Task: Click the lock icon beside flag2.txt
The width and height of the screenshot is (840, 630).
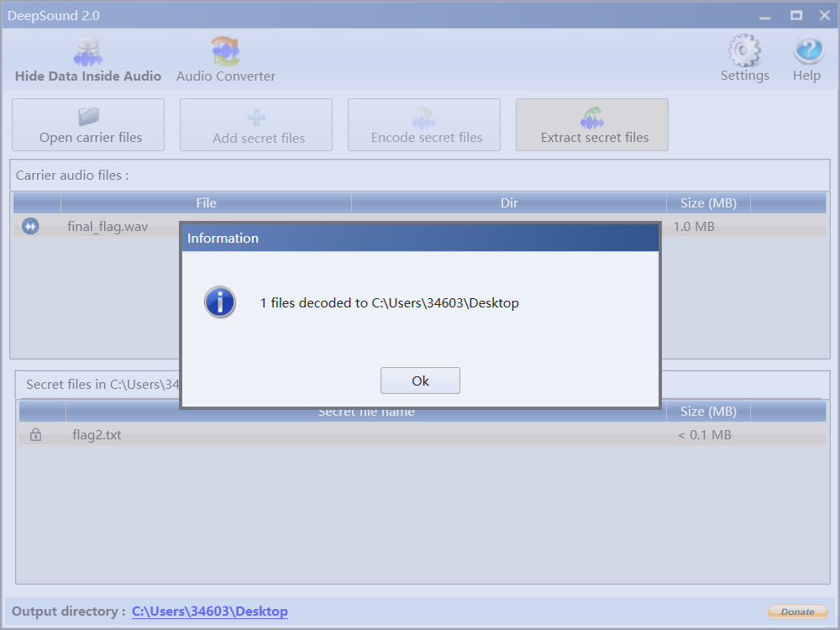Action: coord(35,434)
